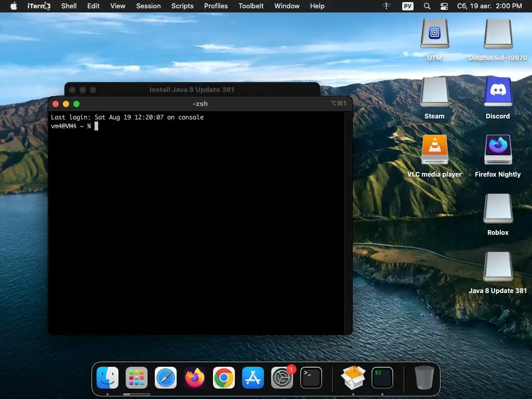Open the Help menu
The image size is (532, 399).
[317, 6]
